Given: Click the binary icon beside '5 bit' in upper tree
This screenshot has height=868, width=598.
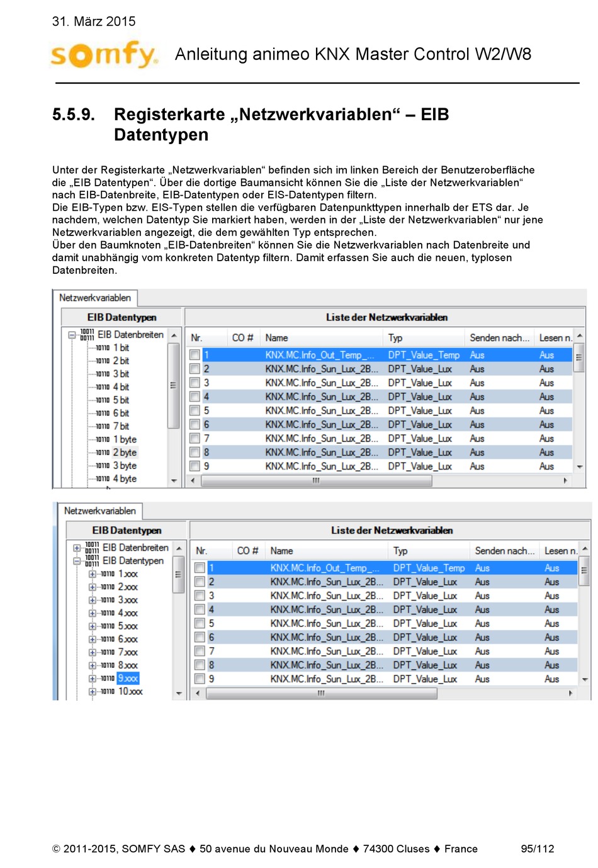Looking at the screenshot, I should [x=103, y=400].
